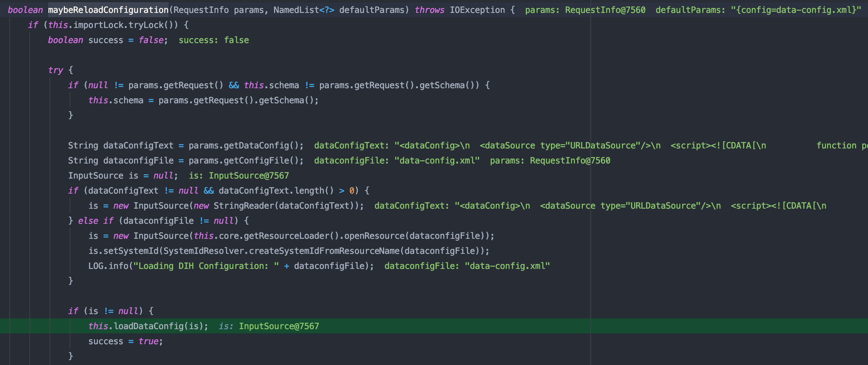Select the StringReader constructor call
Viewport: 868px width, 365px height.
point(244,206)
